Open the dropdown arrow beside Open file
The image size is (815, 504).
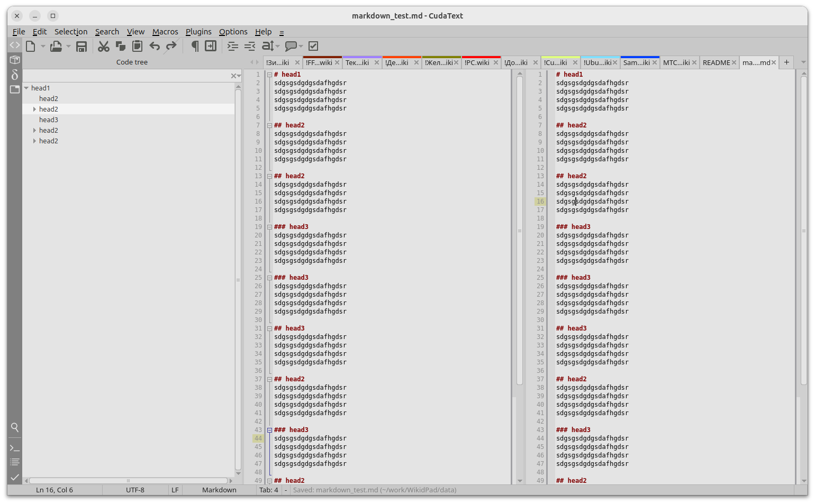[68, 47]
